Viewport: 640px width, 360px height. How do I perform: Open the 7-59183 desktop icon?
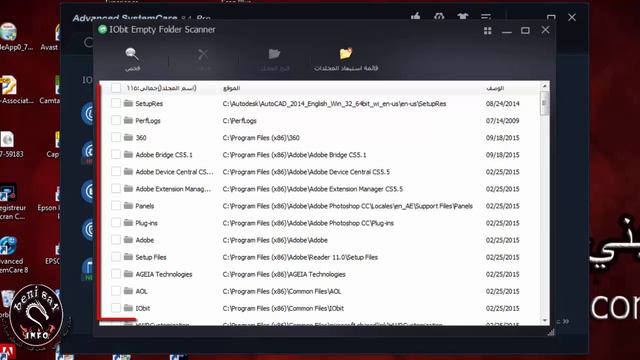[9, 144]
